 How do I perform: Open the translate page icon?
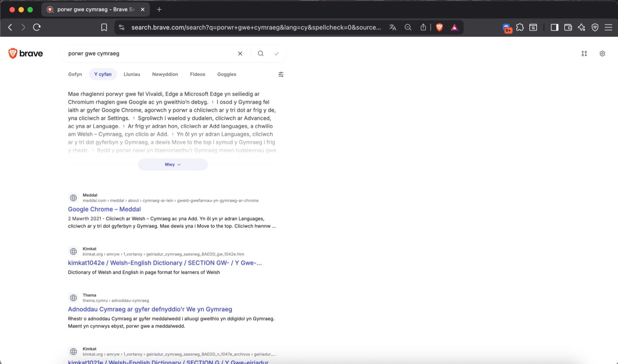coord(393,27)
